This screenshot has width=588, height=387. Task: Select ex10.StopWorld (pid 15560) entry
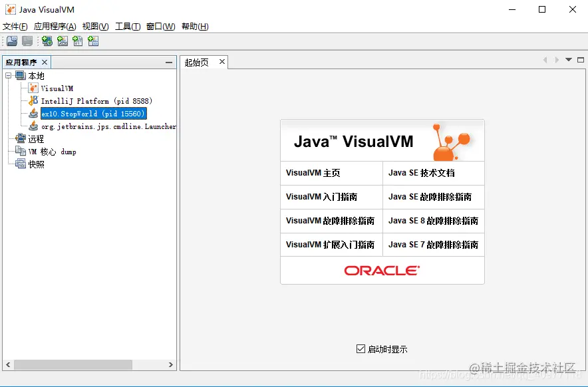point(93,113)
